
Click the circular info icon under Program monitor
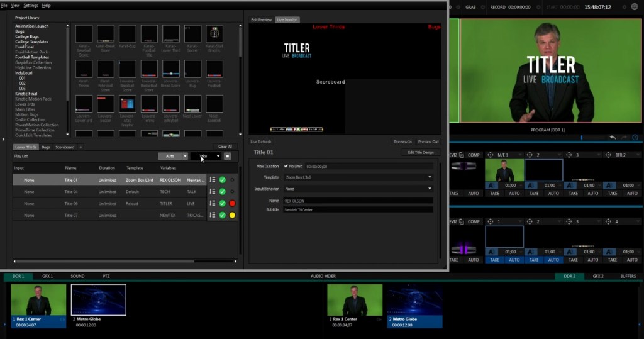point(635,137)
